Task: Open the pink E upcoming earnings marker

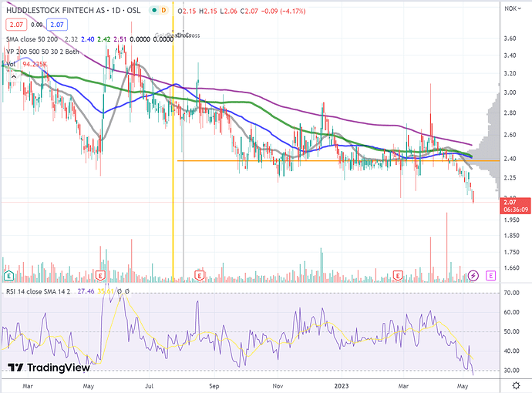Action: (490, 276)
